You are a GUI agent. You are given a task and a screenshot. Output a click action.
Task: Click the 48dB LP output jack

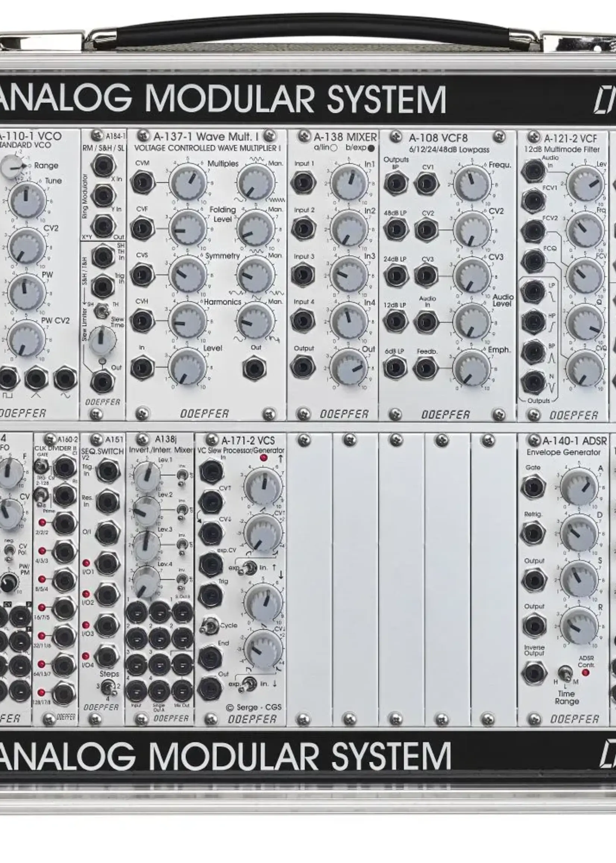[396, 229]
